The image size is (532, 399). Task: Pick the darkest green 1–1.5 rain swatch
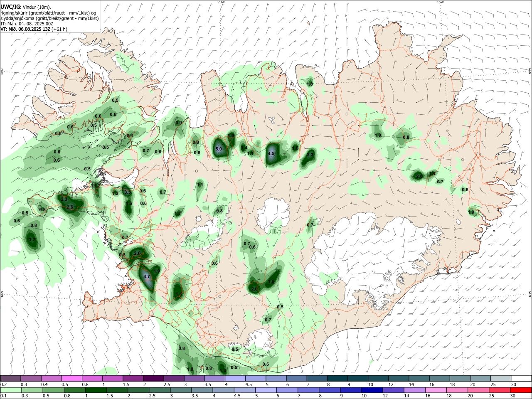[x=96, y=390]
